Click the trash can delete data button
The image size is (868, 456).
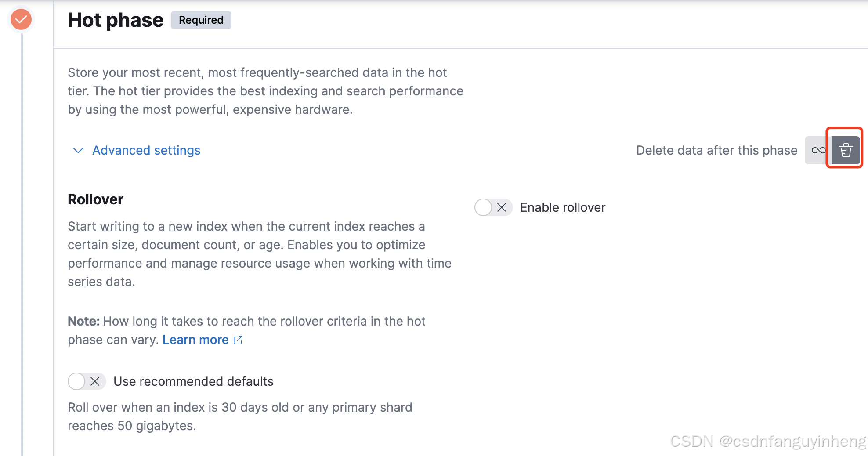(846, 150)
